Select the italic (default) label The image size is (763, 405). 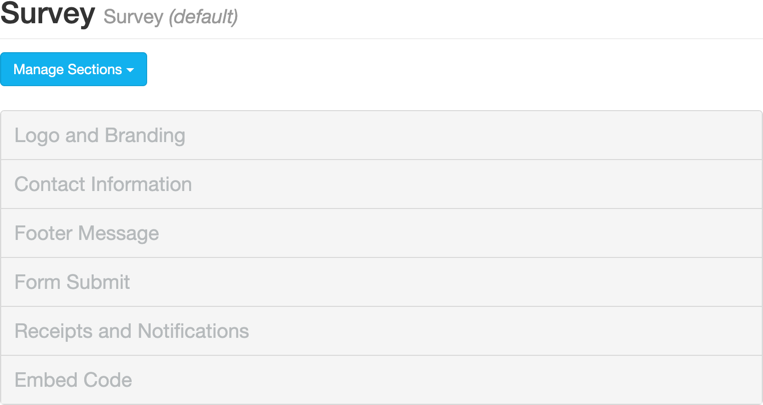click(203, 17)
